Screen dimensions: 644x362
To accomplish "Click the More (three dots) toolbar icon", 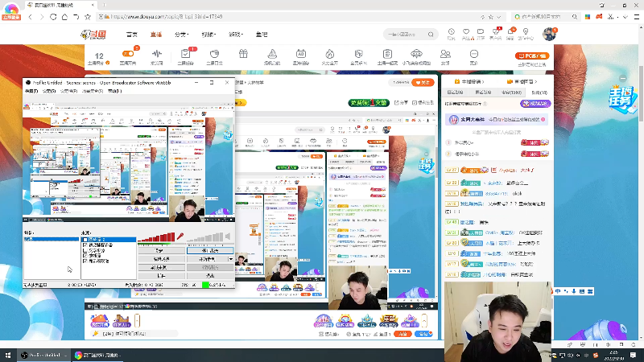I will pos(474,54).
